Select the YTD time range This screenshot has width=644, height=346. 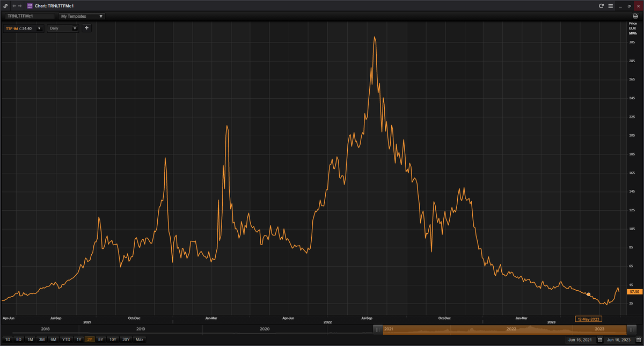(67, 340)
